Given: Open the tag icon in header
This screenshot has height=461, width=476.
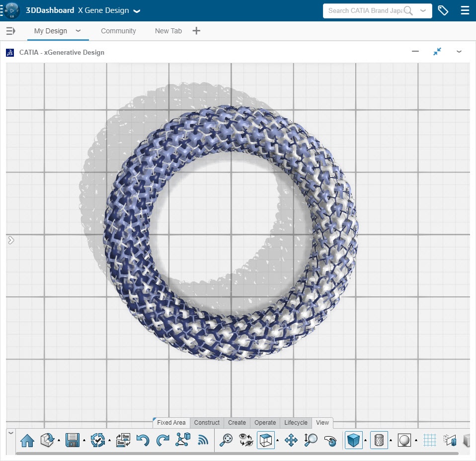Looking at the screenshot, I should coord(443,10).
